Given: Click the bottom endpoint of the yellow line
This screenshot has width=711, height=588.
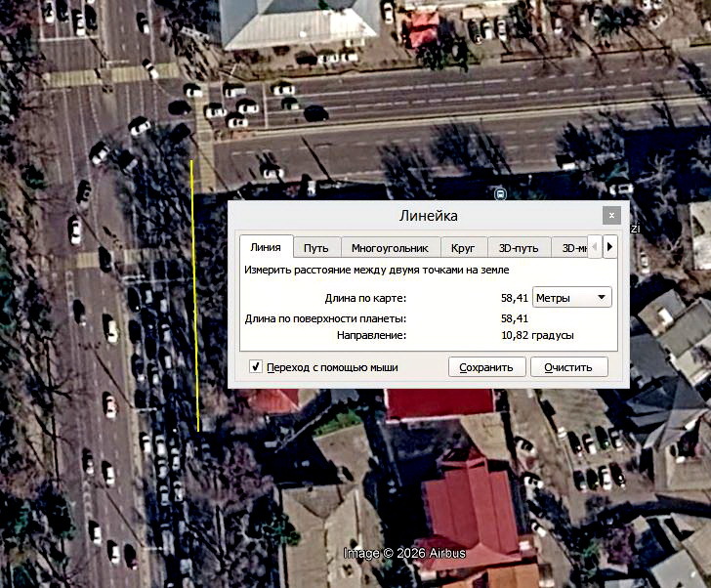Looking at the screenshot, I should pos(198,431).
